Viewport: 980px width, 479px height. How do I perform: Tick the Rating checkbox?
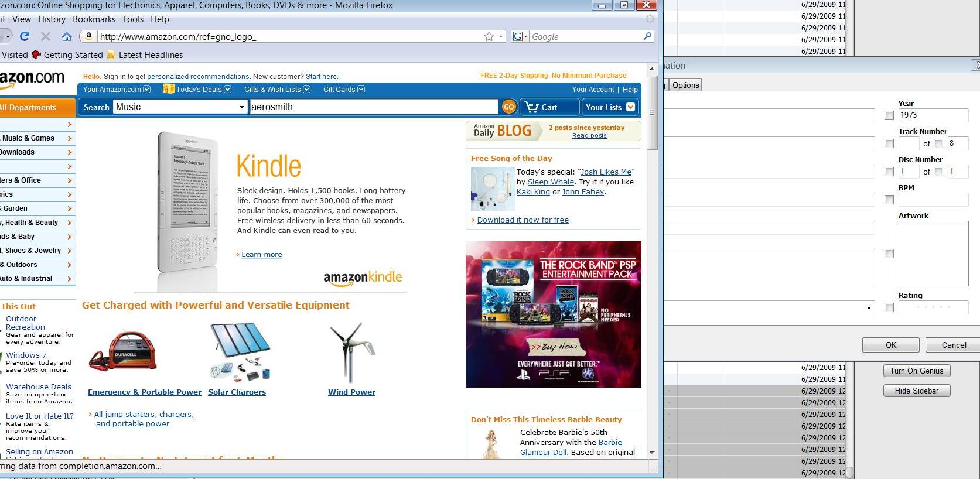point(889,307)
